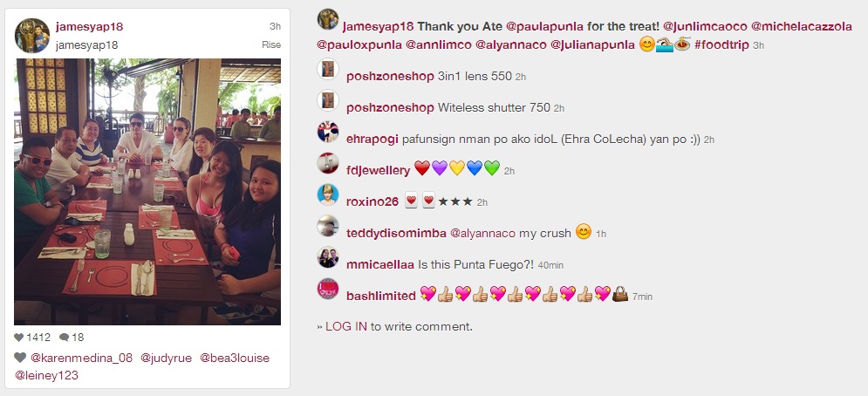The image size is (868, 396).
Task: Open the #foodtrip hashtag link
Action: [721, 45]
